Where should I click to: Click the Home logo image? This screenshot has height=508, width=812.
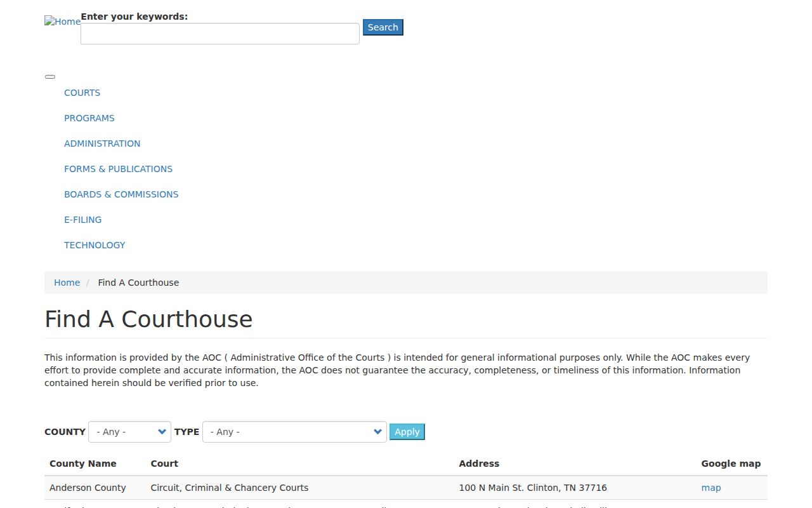(62, 22)
